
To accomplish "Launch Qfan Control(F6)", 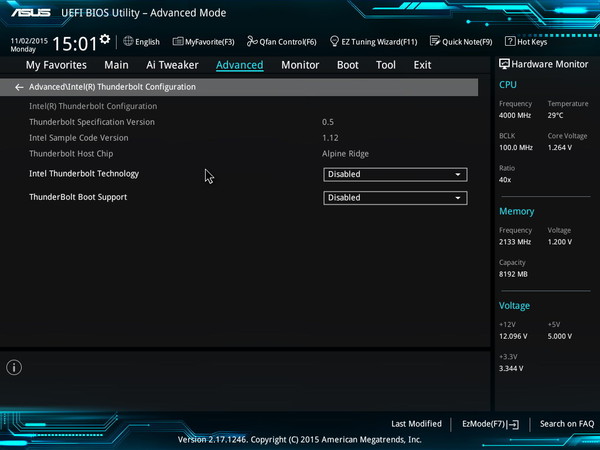I will pyautogui.click(x=282, y=42).
